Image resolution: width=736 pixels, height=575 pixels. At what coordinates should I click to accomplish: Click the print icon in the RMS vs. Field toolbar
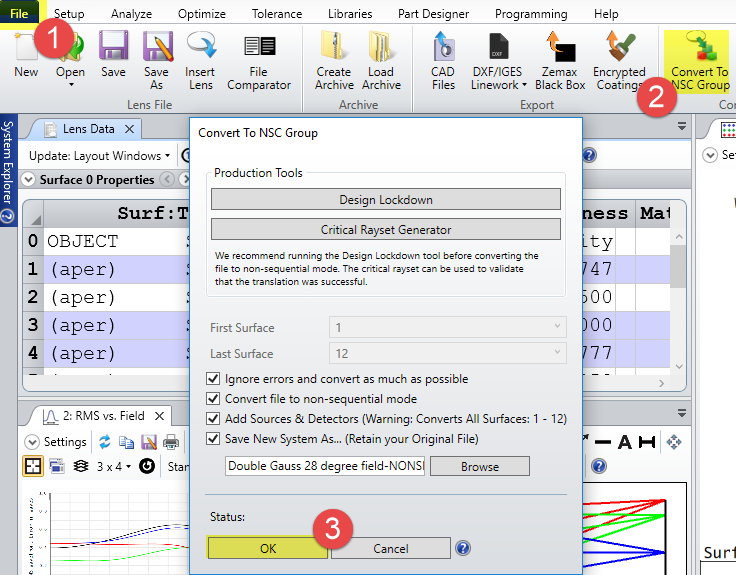(x=171, y=442)
